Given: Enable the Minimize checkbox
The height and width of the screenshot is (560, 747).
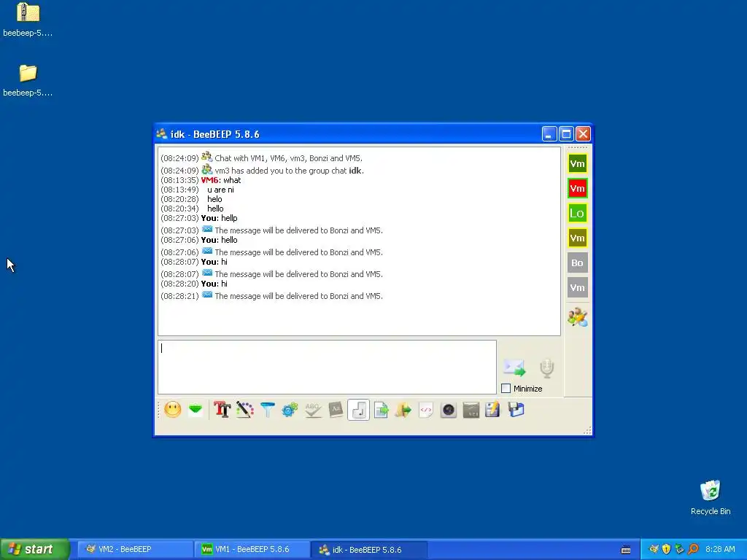Looking at the screenshot, I should (x=506, y=389).
